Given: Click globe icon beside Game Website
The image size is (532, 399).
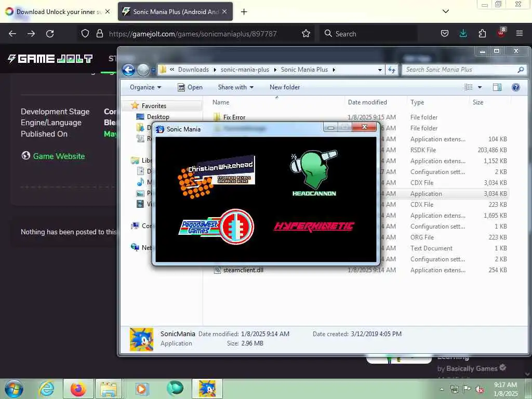Looking at the screenshot, I should coord(26,156).
